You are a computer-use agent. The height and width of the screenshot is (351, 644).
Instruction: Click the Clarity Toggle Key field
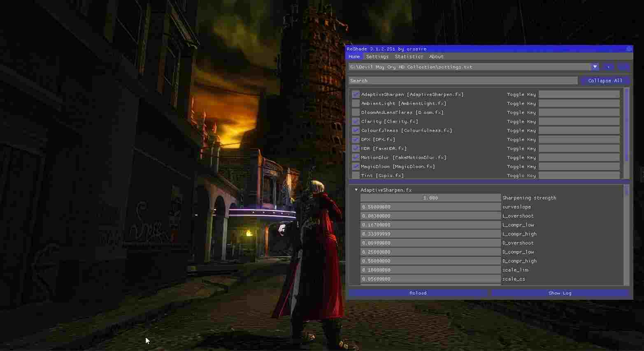579,122
